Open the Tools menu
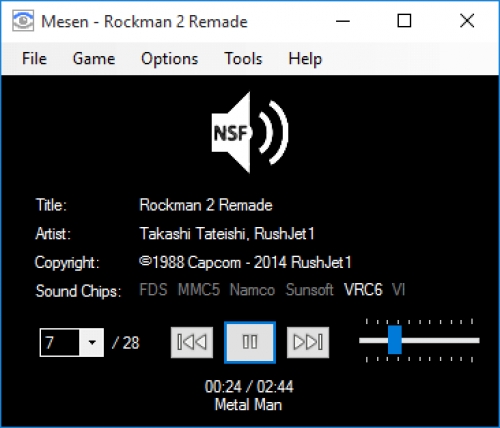This screenshot has width=500, height=428. pyautogui.click(x=243, y=59)
